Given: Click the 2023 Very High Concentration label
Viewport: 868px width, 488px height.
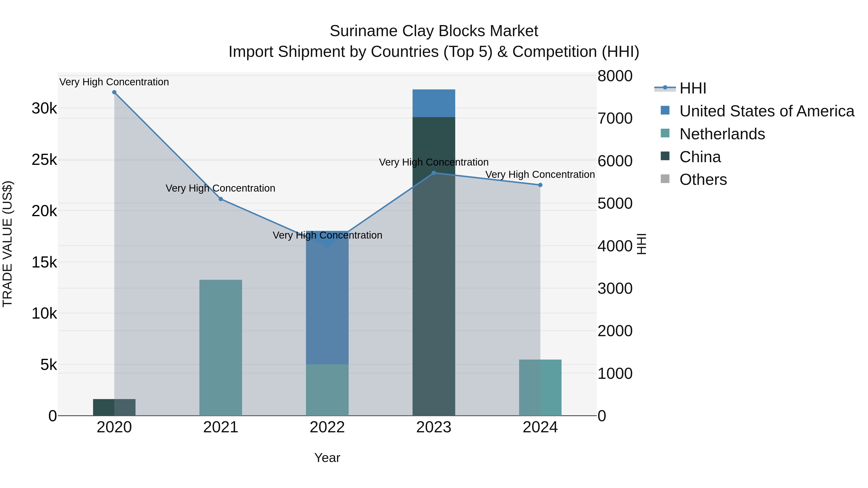Looking at the screenshot, I should (434, 162).
